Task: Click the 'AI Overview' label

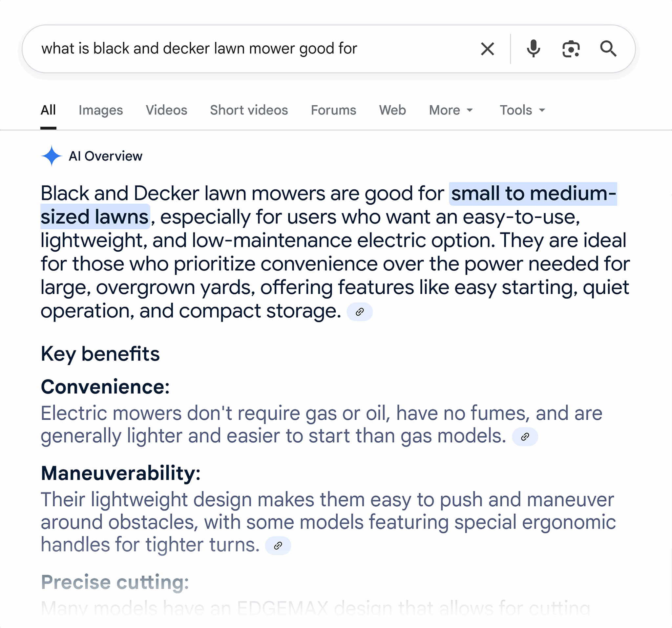Action: (x=105, y=156)
